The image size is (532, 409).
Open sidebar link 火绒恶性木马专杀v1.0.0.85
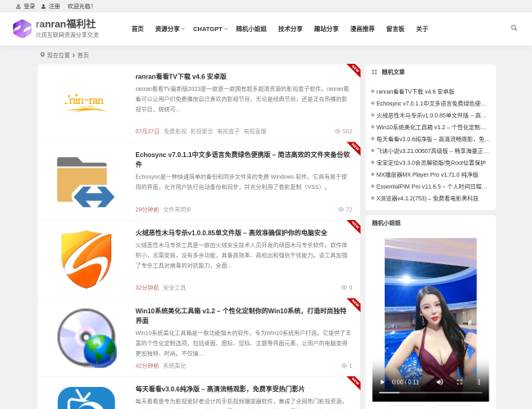coord(431,115)
